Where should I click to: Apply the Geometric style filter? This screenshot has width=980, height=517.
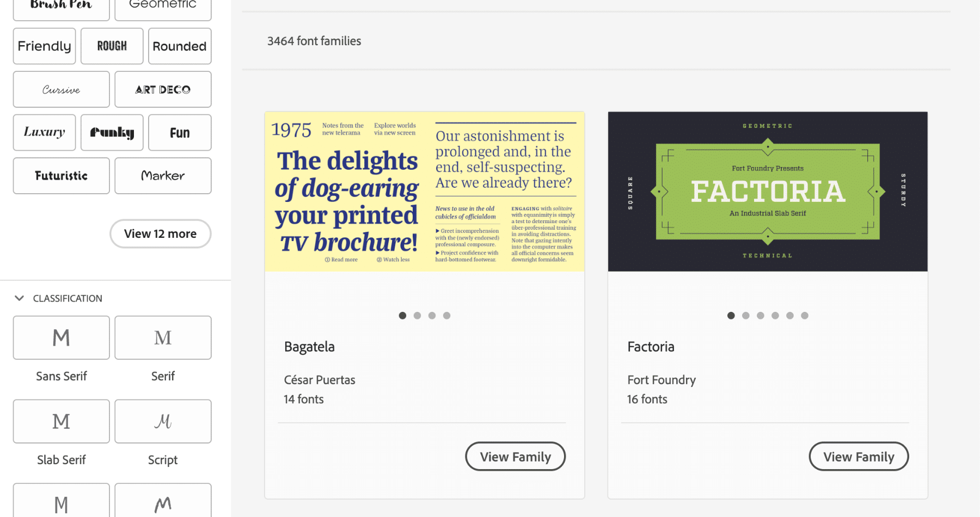(x=162, y=5)
